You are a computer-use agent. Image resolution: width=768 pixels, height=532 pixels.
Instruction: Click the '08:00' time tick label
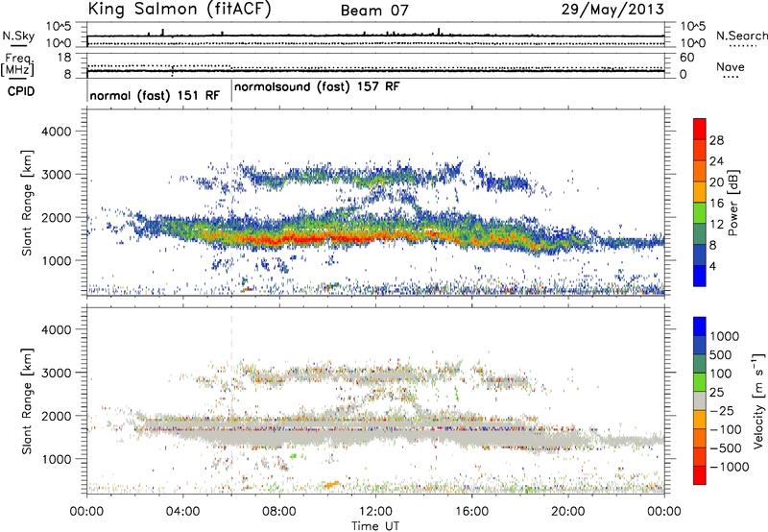[x=279, y=512]
